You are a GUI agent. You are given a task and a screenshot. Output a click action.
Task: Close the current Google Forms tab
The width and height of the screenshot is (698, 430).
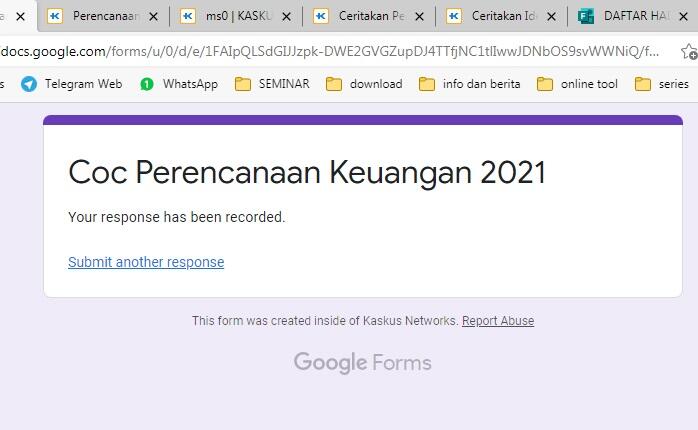tap(20, 17)
